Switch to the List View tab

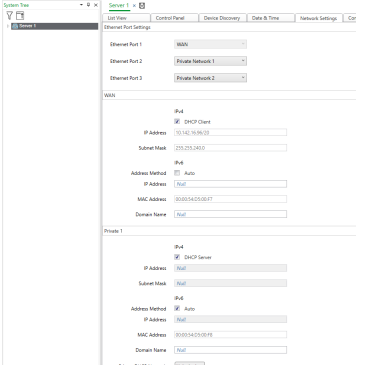126,18
